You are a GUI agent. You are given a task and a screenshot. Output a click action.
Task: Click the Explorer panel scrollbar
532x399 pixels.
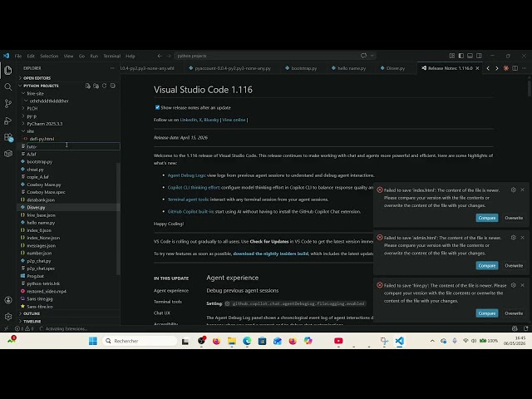tap(118, 219)
